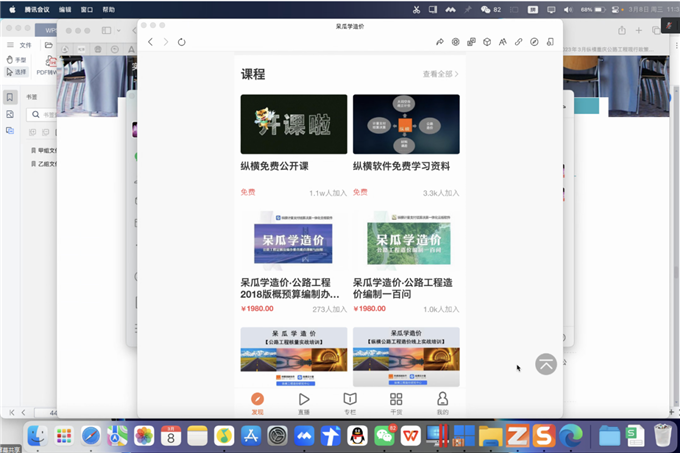This screenshot has height=453, width=680.
Task: Open the 编辑 menu in the menu bar
Action: [x=65, y=10]
